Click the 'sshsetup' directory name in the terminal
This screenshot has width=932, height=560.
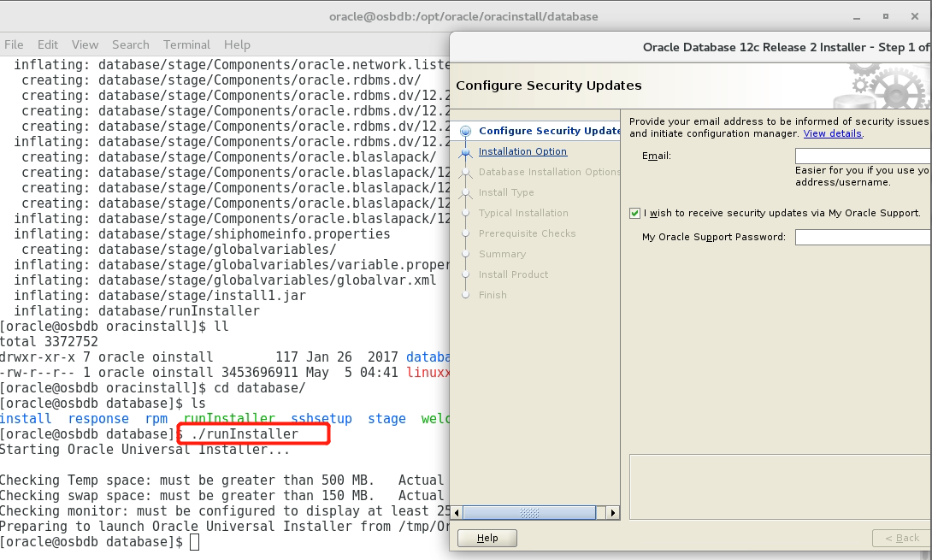pyautogui.click(x=321, y=419)
